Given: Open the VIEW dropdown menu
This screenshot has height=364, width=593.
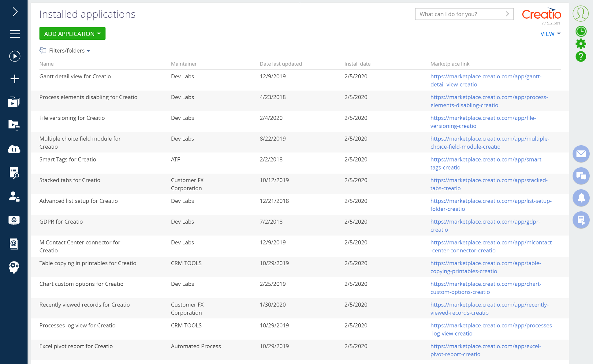Looking at the screenshot, I should 550,34.
